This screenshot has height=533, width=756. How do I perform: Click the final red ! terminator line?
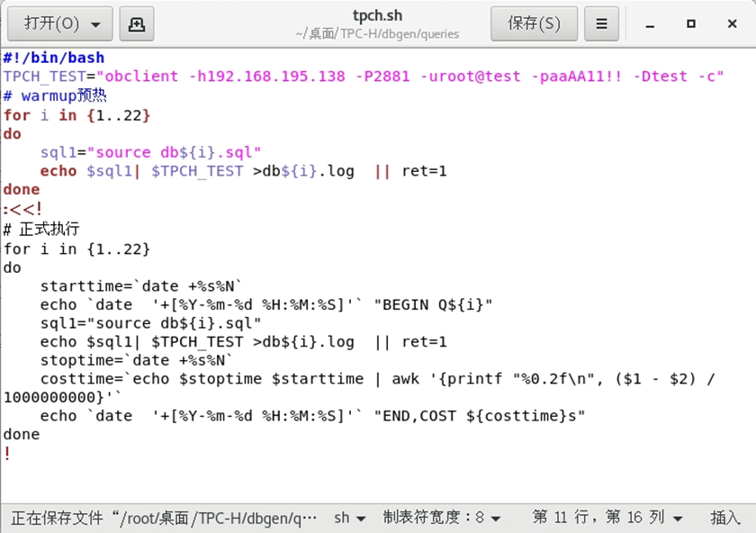7,454
